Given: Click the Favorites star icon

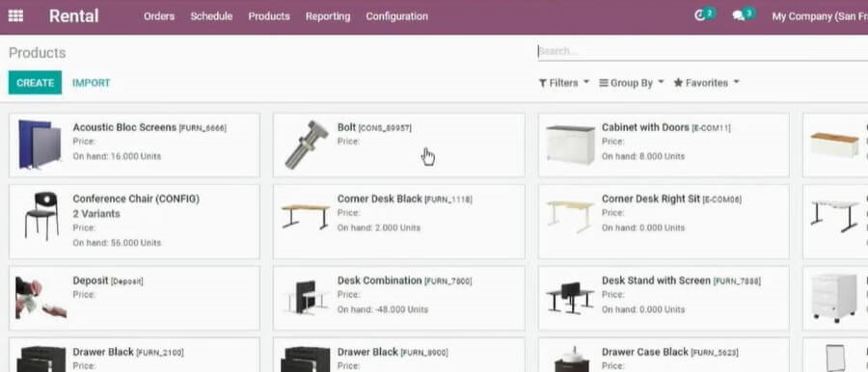Looking at the screenshot, I should tap(678, 83).
